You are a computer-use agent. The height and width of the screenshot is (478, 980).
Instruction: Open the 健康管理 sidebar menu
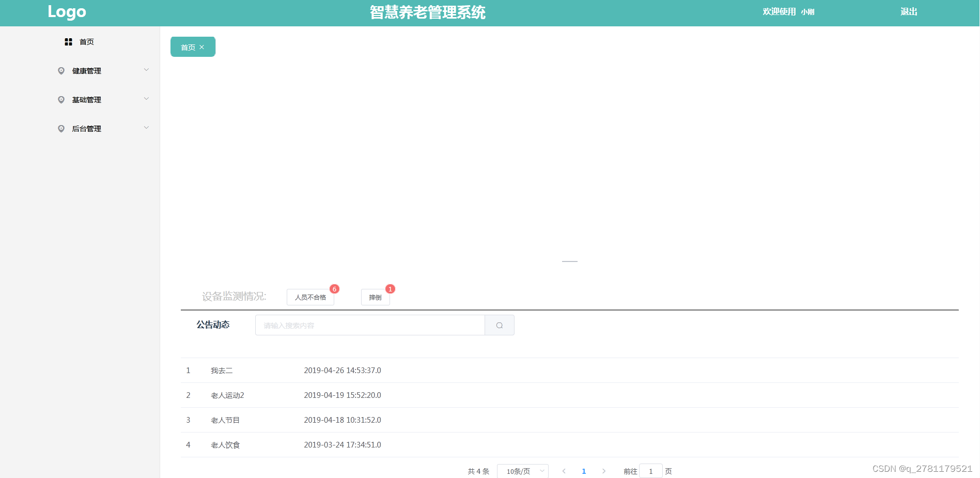tap(80, 71)
